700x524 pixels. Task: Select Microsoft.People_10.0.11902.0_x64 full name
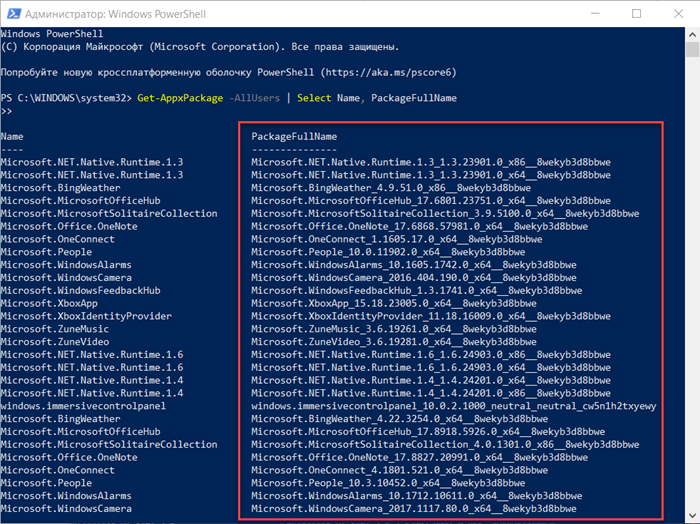tap(388, 252)
